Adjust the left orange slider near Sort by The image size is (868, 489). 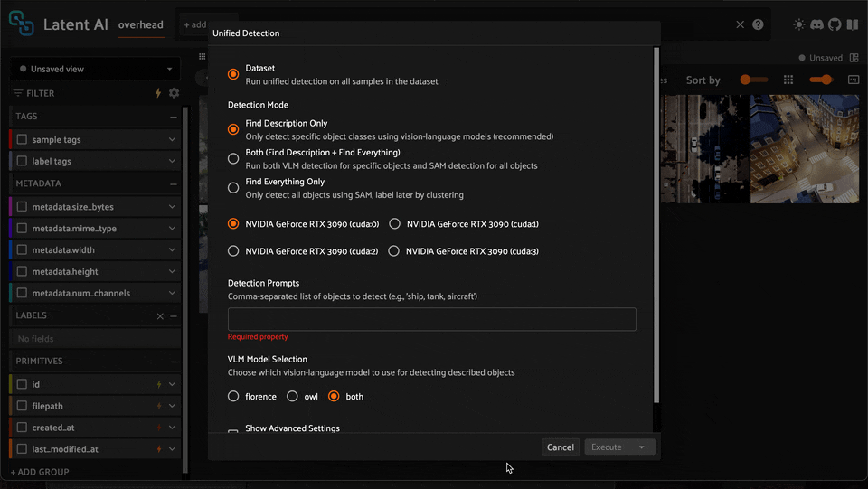[753, 80]
